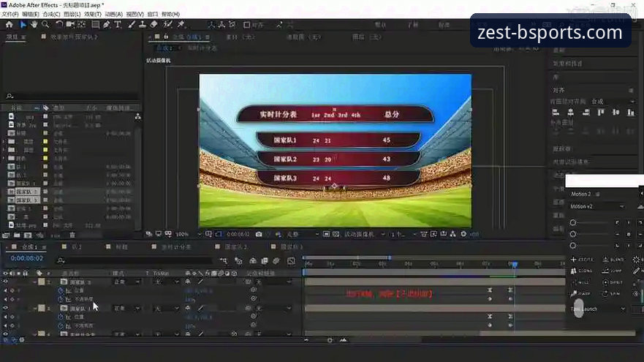644x362 pixels.
Task: Click the timeline zoom slider at bottom
Action: pyautogui.click(x=330, y=340)
